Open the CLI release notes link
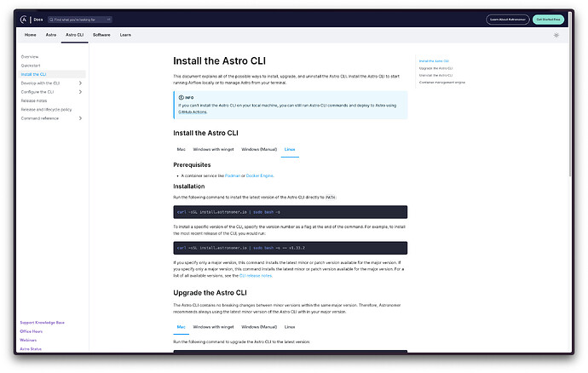This screenshot has width=588, height=373. 256,276
